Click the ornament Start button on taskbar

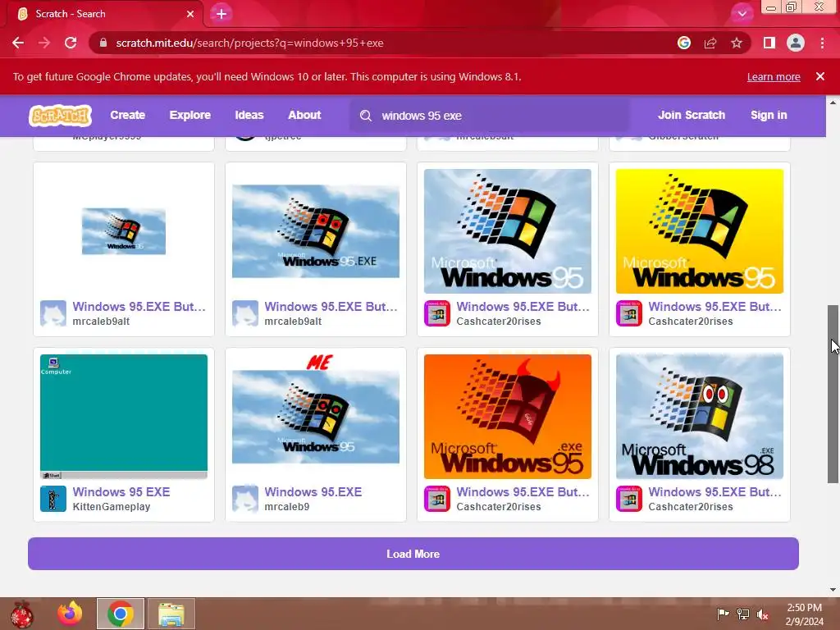pos(22,614)
